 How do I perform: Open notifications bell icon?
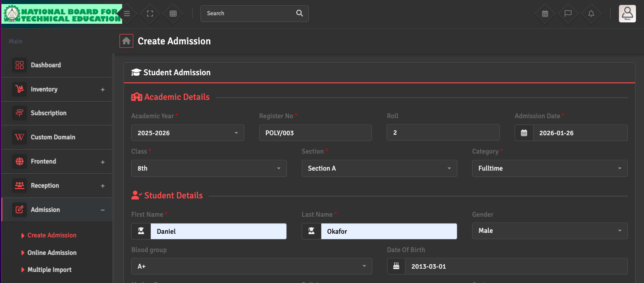coord(591,13)
